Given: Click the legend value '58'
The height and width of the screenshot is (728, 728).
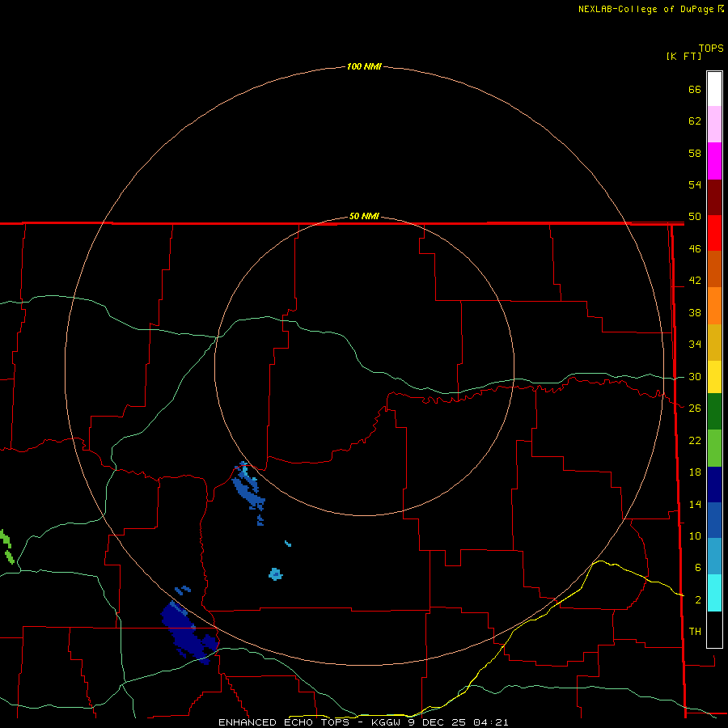Looking at the screenshot, I should pyautogui.click(x=695, y=153).
